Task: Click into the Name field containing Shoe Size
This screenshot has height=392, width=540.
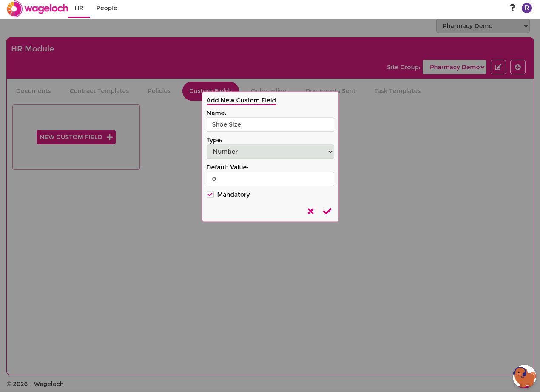Action: 270,124
